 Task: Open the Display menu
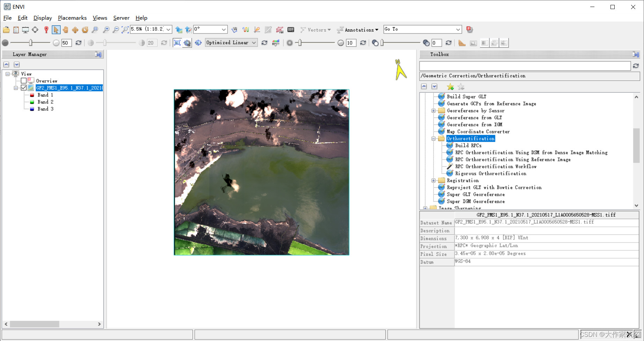click(43, 18)
